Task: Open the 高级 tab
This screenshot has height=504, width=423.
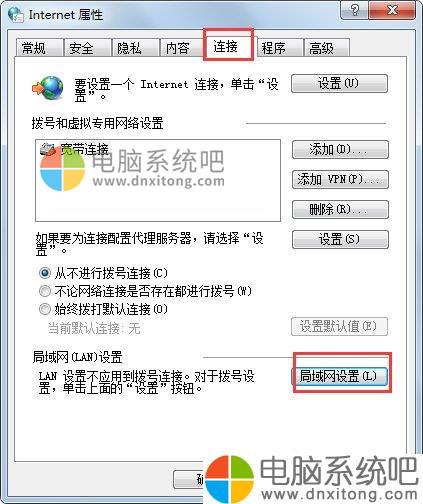Action: 327,48
